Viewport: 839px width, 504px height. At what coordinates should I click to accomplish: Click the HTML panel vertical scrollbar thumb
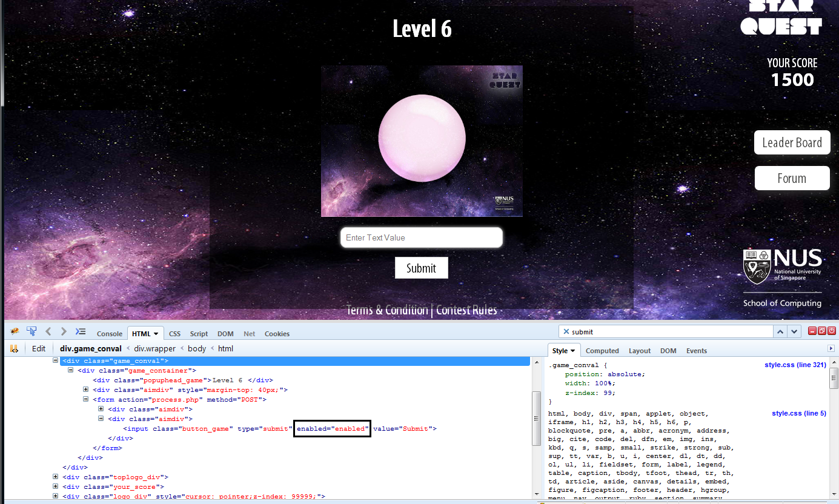pos(536,419)
